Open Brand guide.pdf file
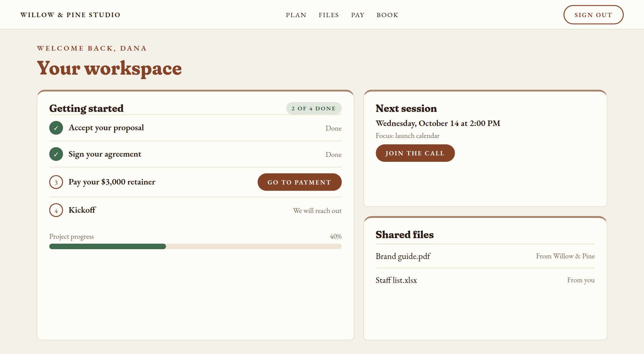644x354 pixels. tap(403, 256)
